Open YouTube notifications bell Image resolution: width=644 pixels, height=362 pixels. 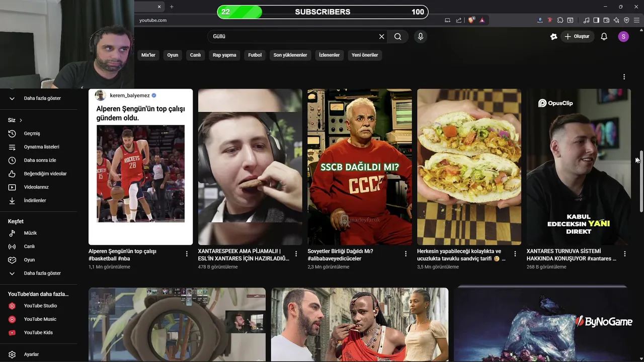click(604, 36)
